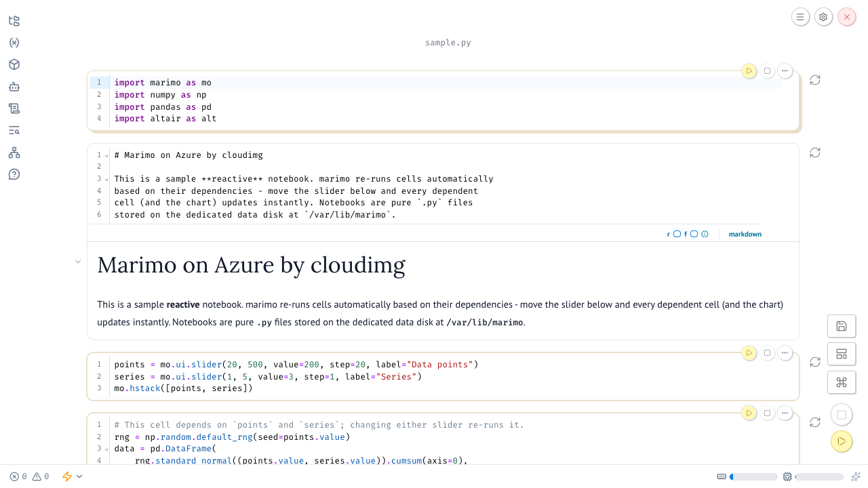Viewport: 868px width, 488px height.
Task: Fold the pd.DataFrame block at line 3
Action: coord(107,449)
